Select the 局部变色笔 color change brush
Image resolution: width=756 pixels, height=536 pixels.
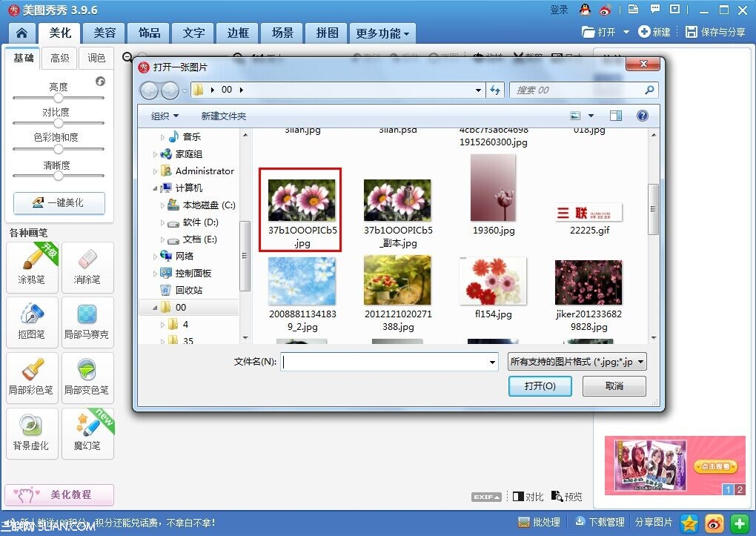(x=87, y=378)
